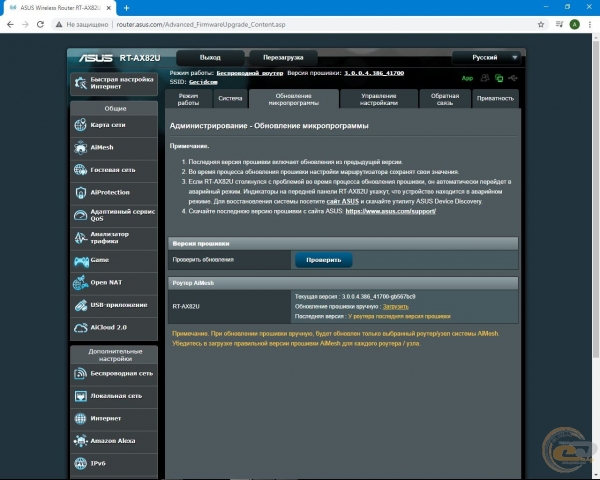Click the not-secure warning icon in address bar
Image resolution: width=600 pixels, height=480 pixels.
[x=59, y=24]
